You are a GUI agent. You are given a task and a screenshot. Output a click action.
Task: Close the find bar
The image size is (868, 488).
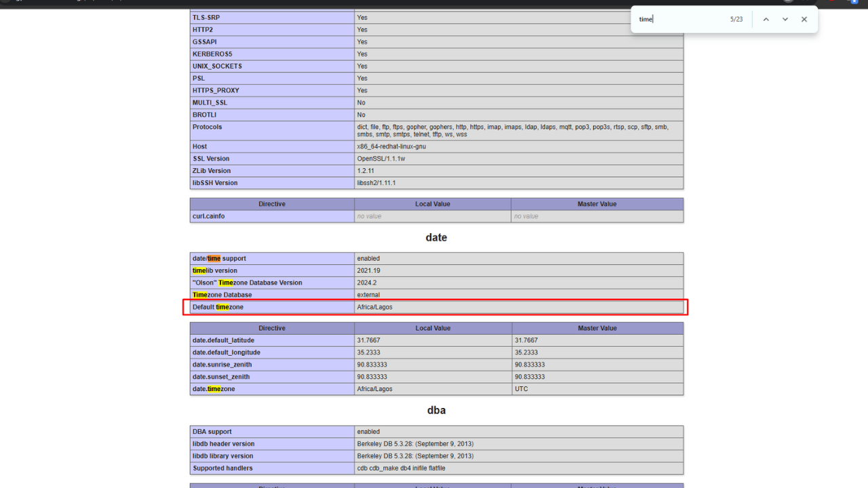click(x=804, y=20)
